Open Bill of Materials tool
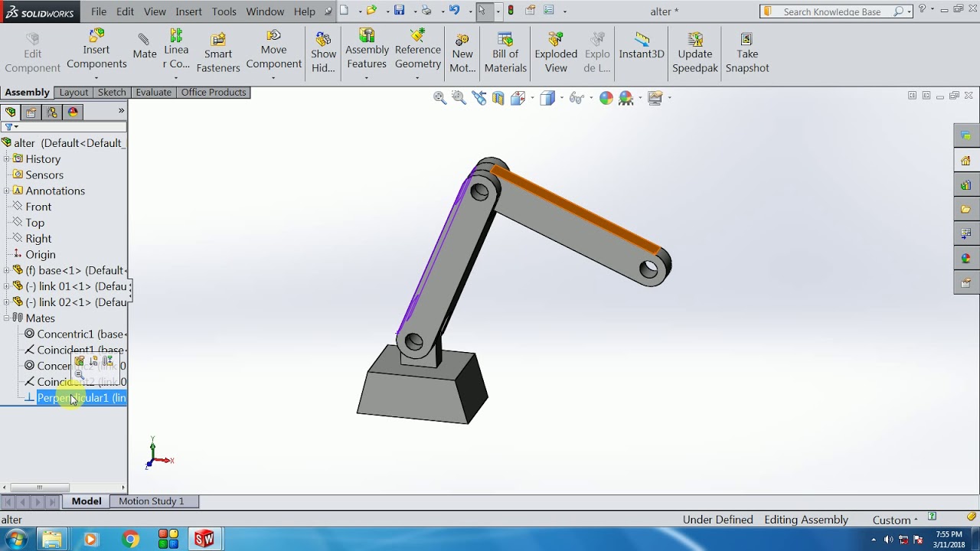This screenshot has width=980, height=551. pyautogui.click(x=505, y=52)
